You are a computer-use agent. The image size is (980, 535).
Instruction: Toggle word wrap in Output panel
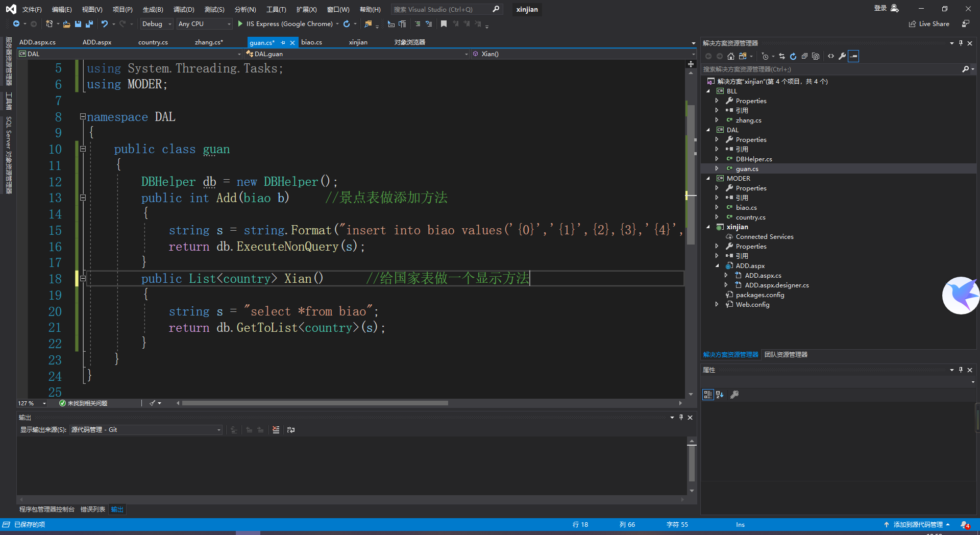[291, 430]
